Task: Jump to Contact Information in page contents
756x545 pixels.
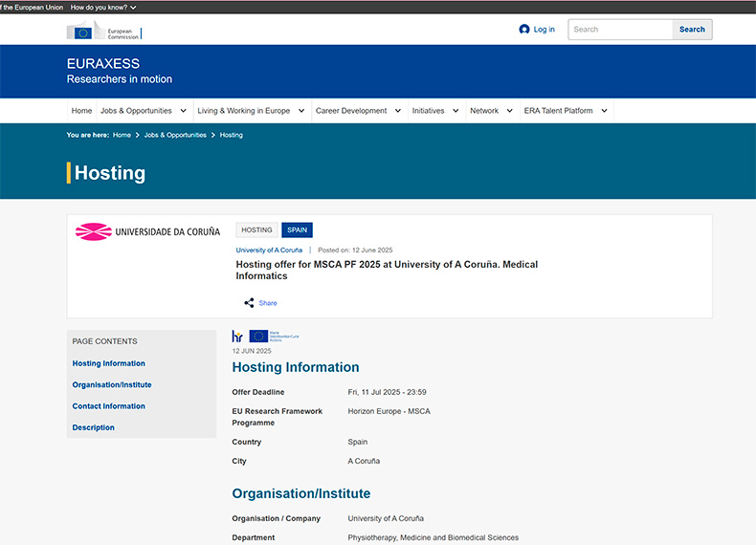Action: pyautogui.click(x=108, y=406)
